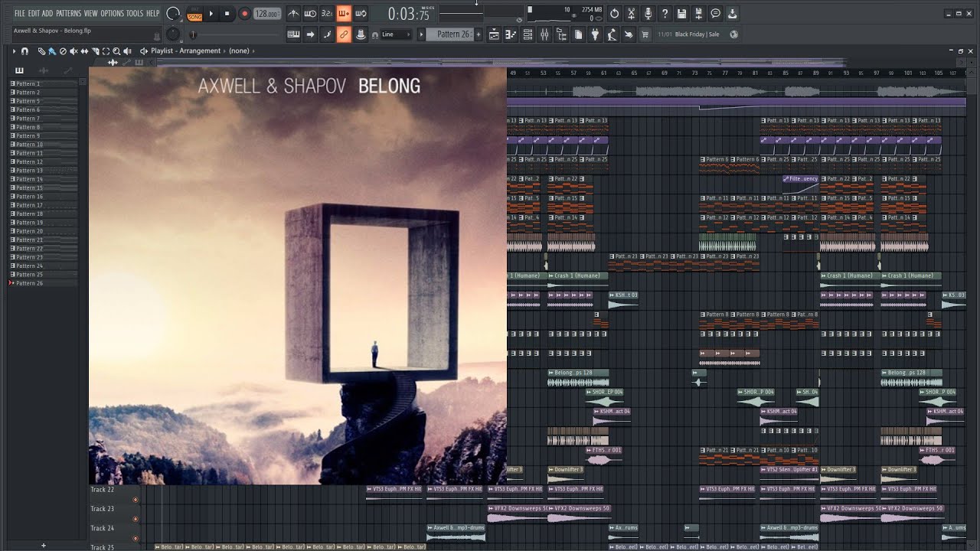The image size is (980, 551).
Task: Open the project info speech bubble icon
Action: pyautogui.click(x=715, y=14)
